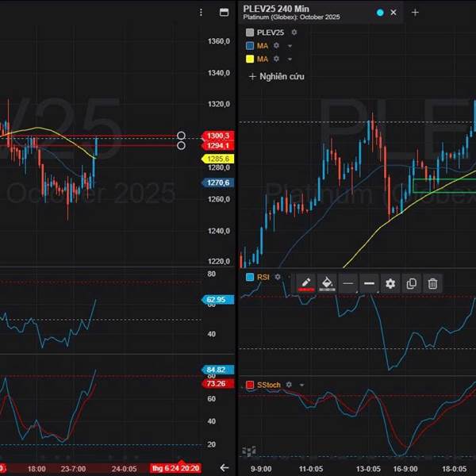The height and width of the screenshot is (476, 476).
Task: Open the RSI study settings gear
Action: coord(278,277)
